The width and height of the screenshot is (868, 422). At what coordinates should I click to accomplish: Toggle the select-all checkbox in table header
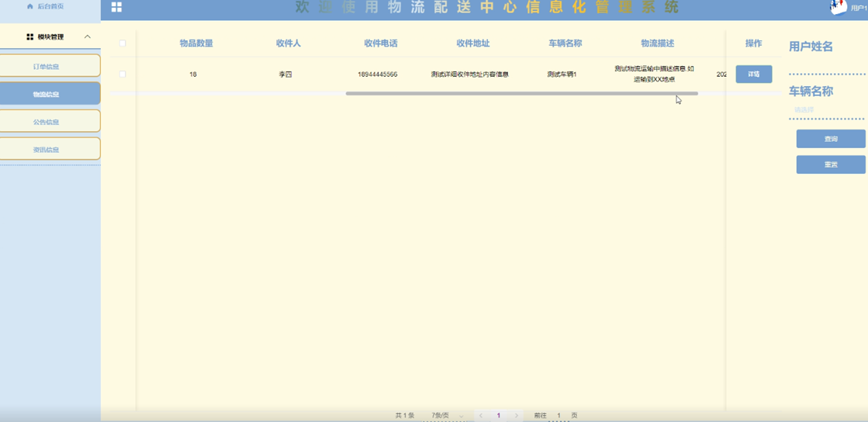(123, 43)
